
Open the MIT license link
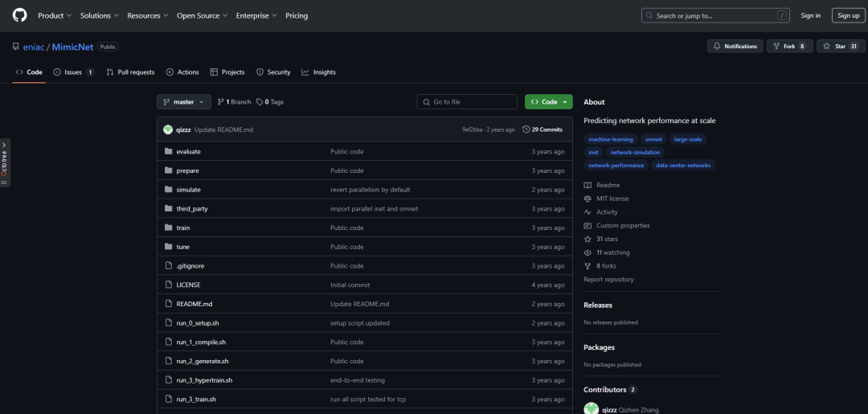point(606,199)
